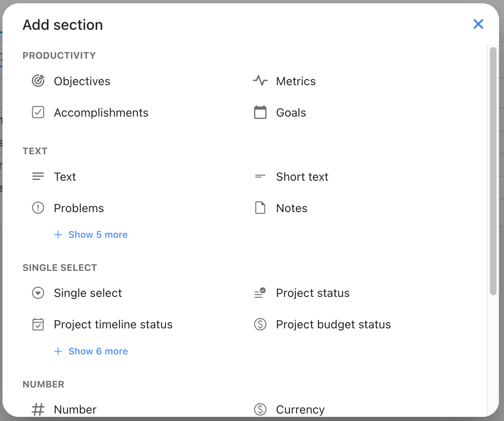
Task: Expand Show 5 more text options
Action: tap(91, 234)
